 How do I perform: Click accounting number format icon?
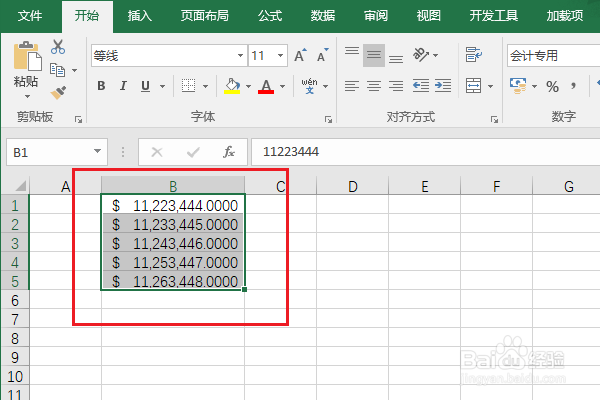pyautogui.click(x=518, y=86)
